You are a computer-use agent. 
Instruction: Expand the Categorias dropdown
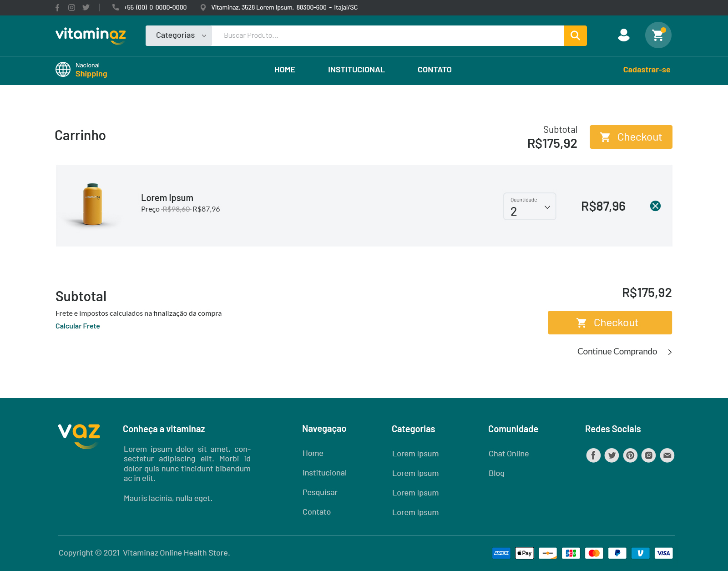179,35
